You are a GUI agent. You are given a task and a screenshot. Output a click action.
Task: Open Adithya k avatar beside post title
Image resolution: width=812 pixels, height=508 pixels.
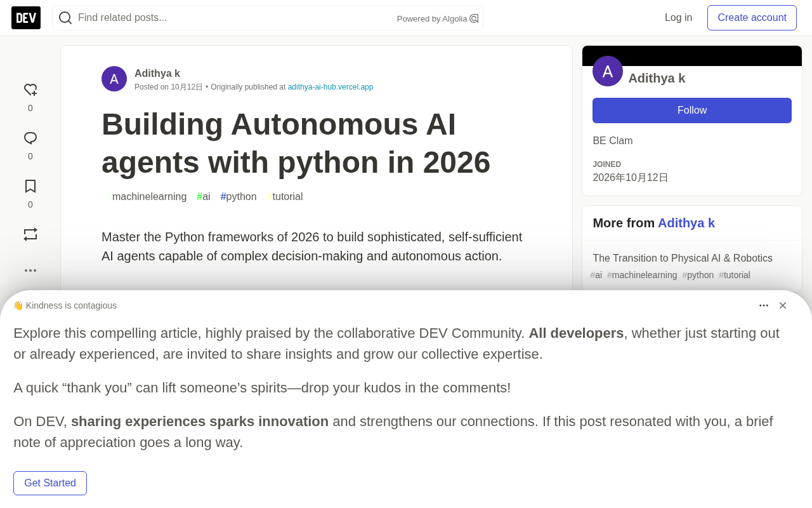pos(114,79)
